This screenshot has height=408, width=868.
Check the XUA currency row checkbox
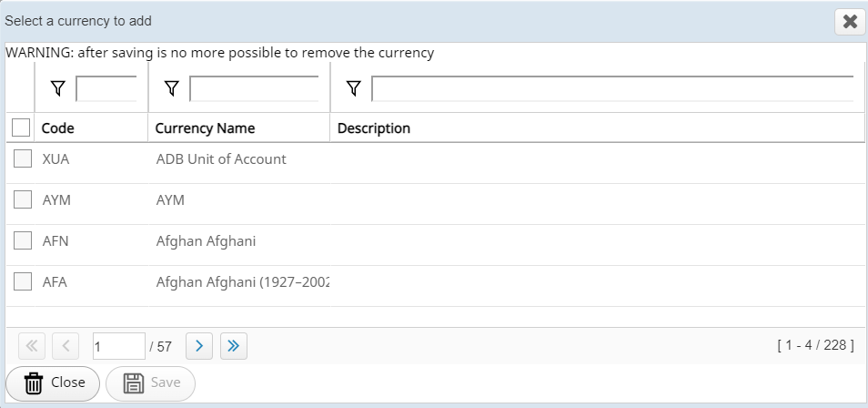click(x=23, y=159)
